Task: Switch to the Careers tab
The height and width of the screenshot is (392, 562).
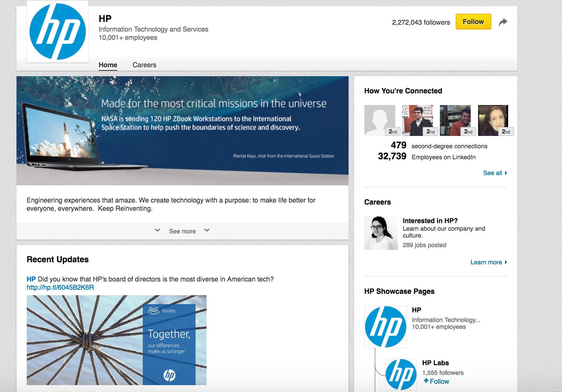Action: tap(144, 65)
